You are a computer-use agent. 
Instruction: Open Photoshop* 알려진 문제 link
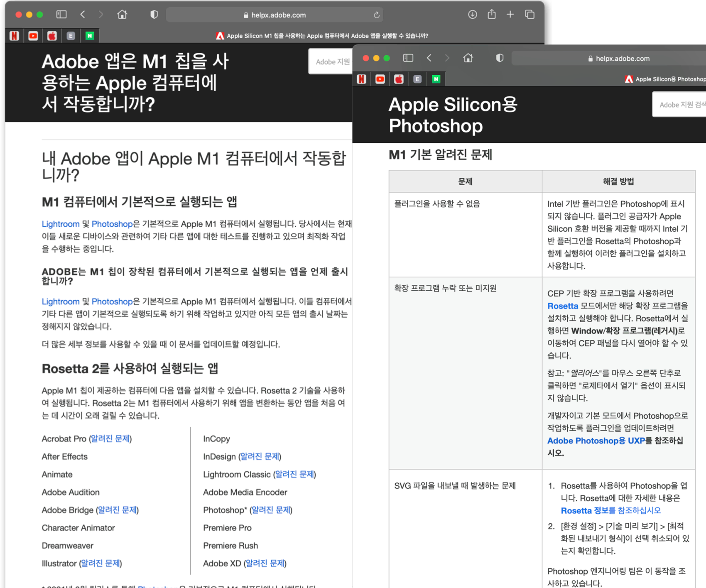coord(271,510)
